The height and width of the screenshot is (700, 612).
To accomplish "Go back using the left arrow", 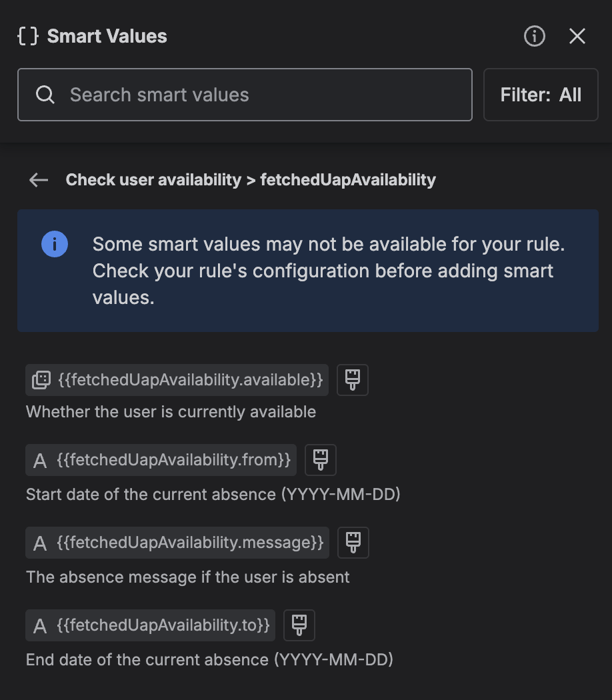I will point(38,179).
